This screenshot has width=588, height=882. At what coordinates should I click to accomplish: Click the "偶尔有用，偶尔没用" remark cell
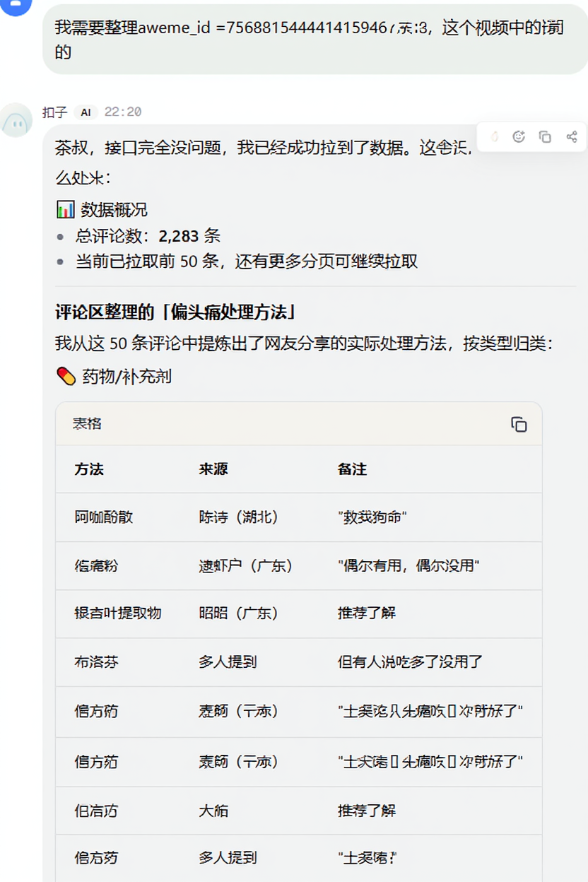pyautogui.click(x=408, y=566)
